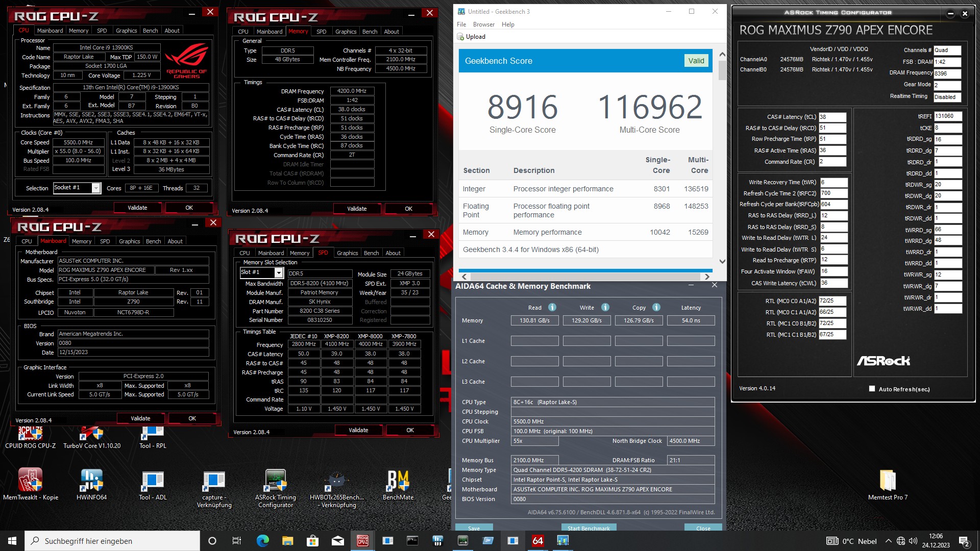Click the CAS# Latency (tCL) field in ASRock
The width and height of the screenshot is (980, 551).
(x=832, y=117)
